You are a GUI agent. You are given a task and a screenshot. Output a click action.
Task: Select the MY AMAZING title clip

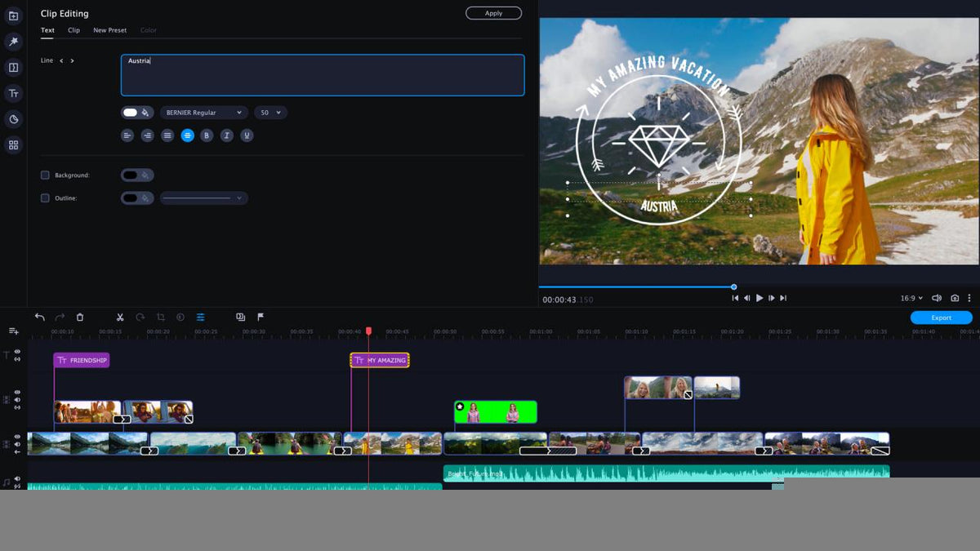coord(380,360)
